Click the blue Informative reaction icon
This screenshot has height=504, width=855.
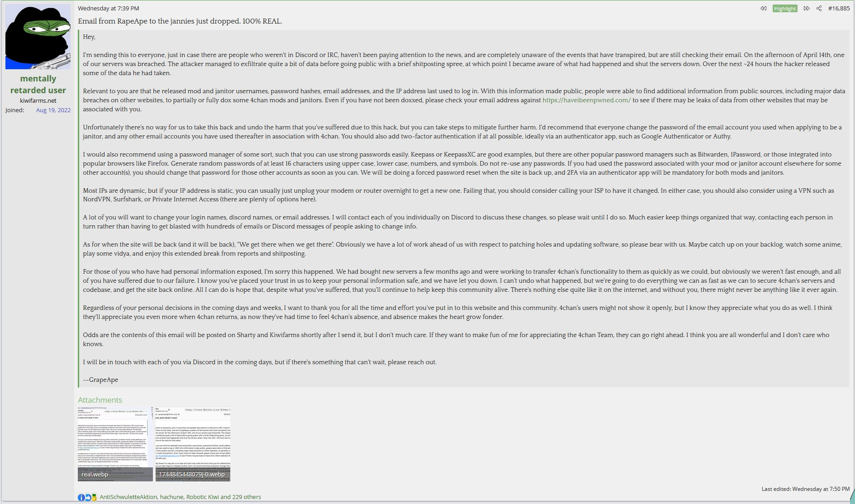pos(81,497)
